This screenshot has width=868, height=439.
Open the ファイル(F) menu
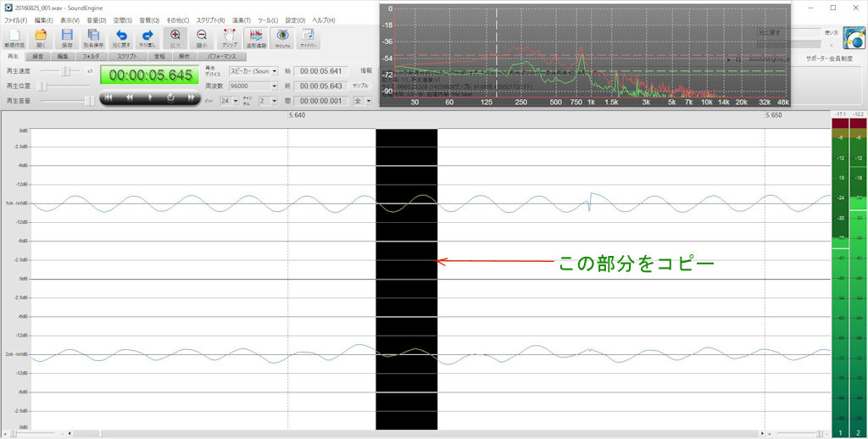point(15,20)
